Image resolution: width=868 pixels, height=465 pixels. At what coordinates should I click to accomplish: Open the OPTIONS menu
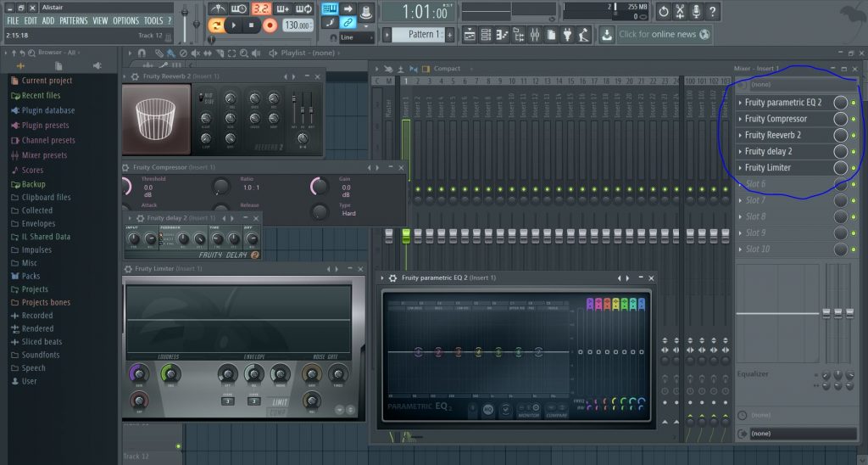point(125,20)
